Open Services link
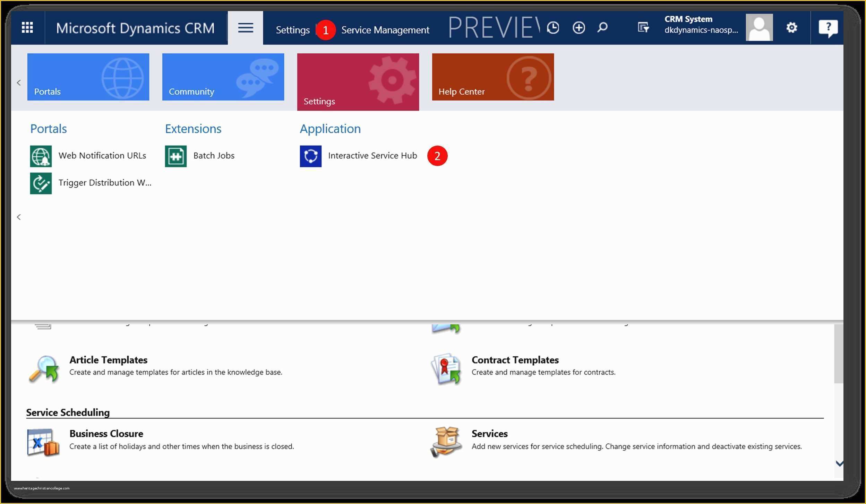 [489, 434]
